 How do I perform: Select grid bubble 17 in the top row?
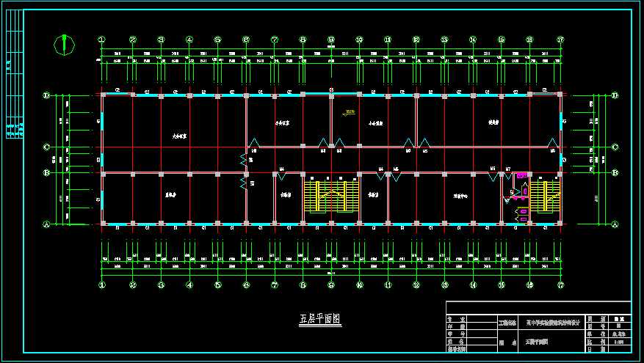tap(560, 40)
